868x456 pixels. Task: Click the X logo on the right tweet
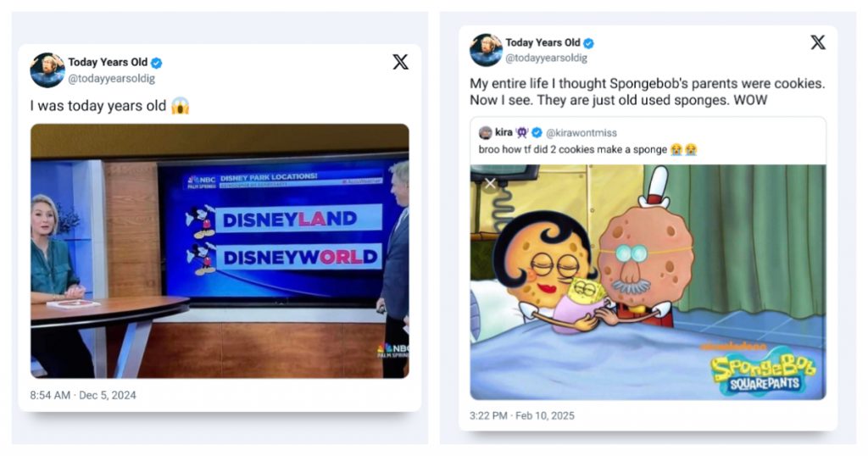[818, 42]
